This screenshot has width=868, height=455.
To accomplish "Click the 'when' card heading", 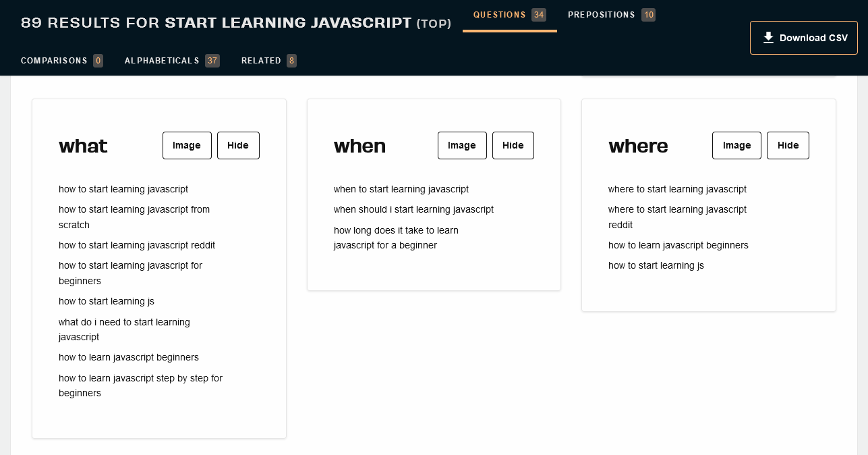I will click(x=359, y=146).
